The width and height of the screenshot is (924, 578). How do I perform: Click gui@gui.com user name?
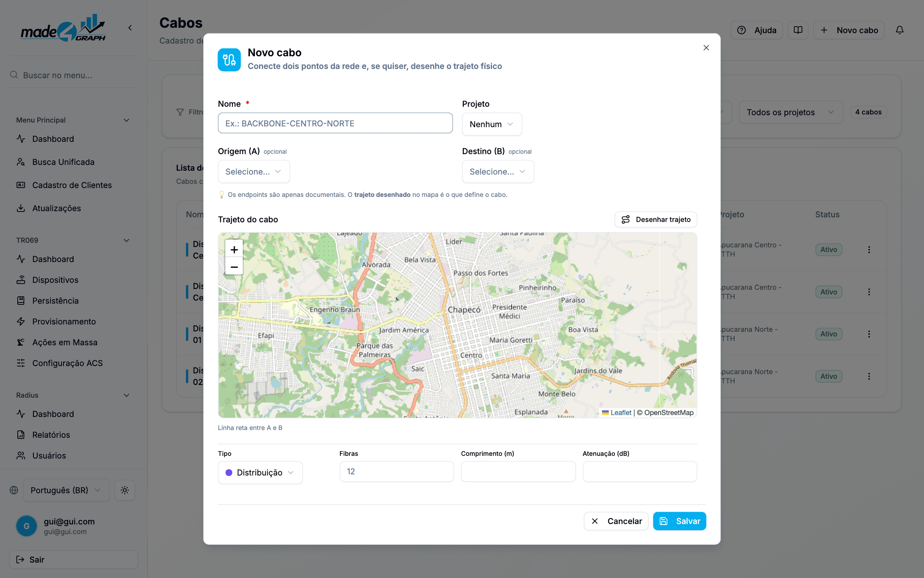pos(69,521)
